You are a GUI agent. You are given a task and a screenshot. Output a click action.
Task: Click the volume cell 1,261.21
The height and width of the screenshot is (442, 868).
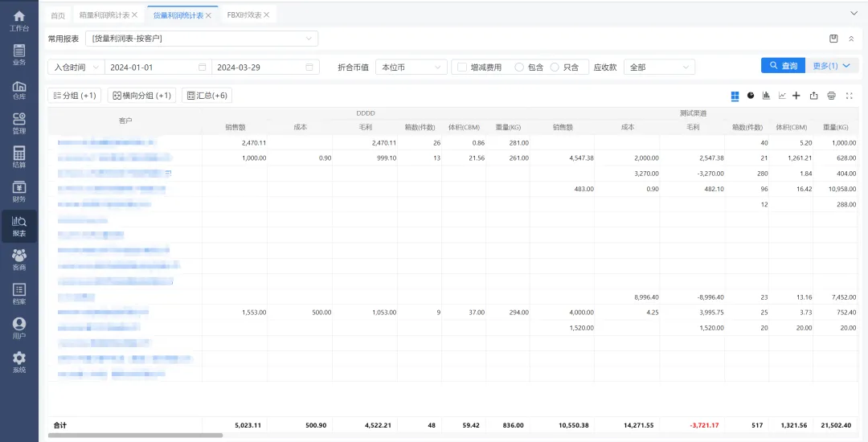800,158
